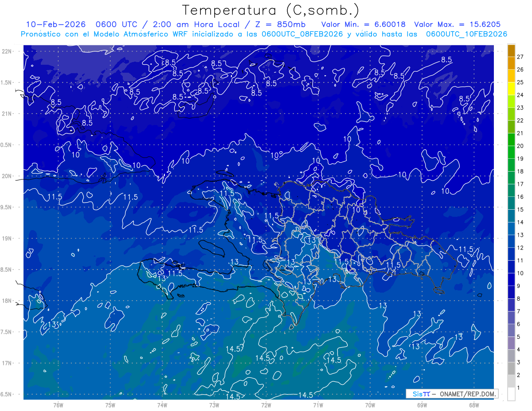Click the dark orange colorbar swatch above 27
Screen dimensions: 532x411
tap(511, 50)
